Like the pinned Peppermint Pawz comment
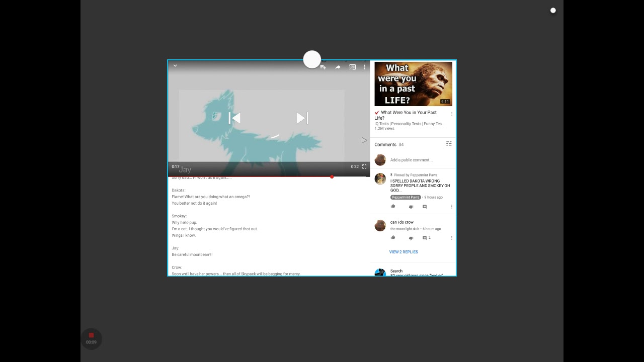This screenshot has width=644, height=362. (x=393, y=206)
